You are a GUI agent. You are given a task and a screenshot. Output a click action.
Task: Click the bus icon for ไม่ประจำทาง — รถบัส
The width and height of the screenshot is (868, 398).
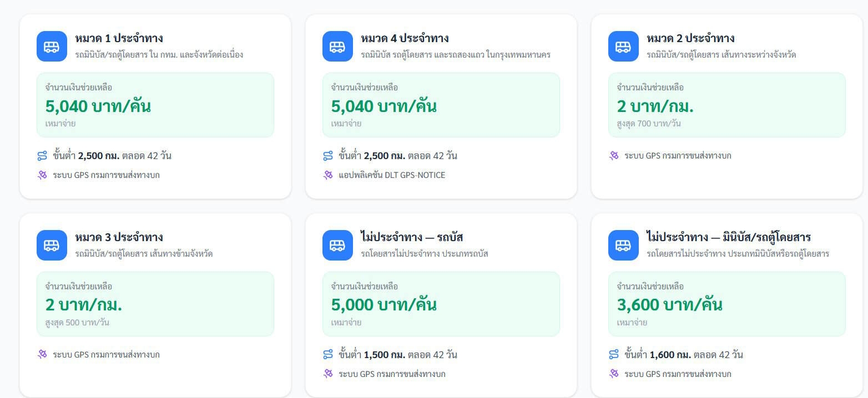coord(337,246)
